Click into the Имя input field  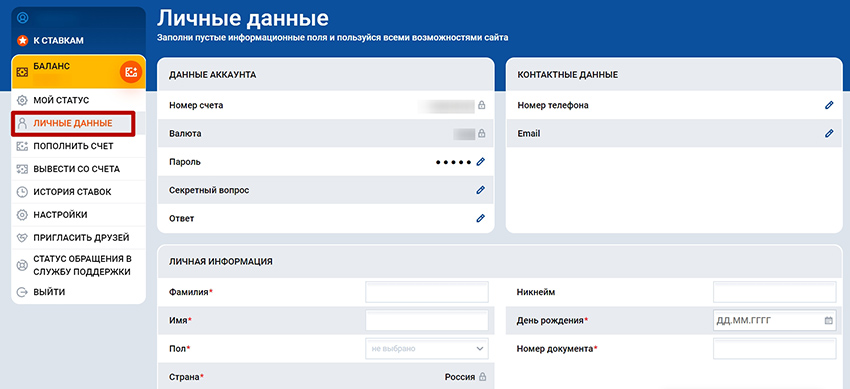tap(427, 320)
